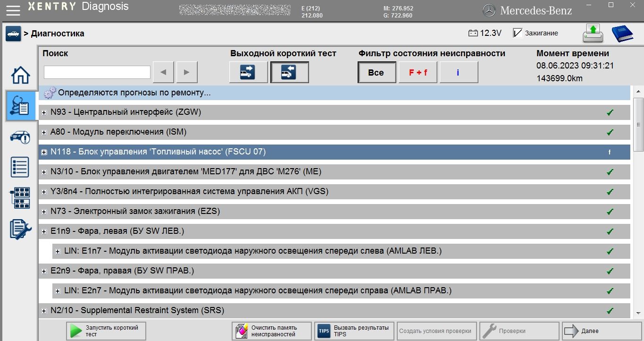Expand the E2n9 Фара, правая node
Image resolution: width=644 pixels, height=341 pixels.
point(44,271)
